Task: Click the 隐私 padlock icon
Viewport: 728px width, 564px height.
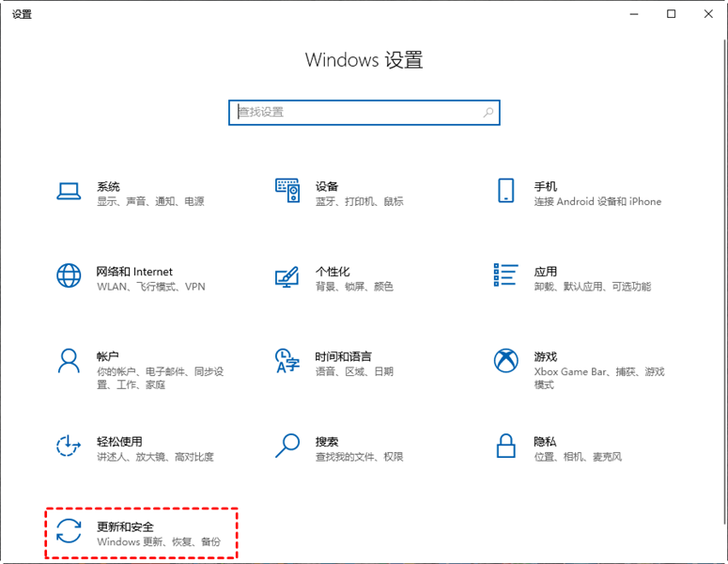Action: point(505,446)
